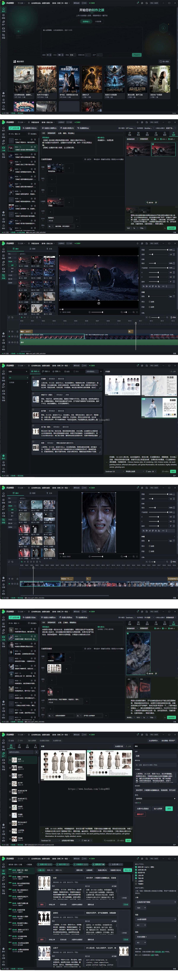The image size is (178, 980).
Task: Click the green generate button under the robed-woman prompt text
Action: 173,471
